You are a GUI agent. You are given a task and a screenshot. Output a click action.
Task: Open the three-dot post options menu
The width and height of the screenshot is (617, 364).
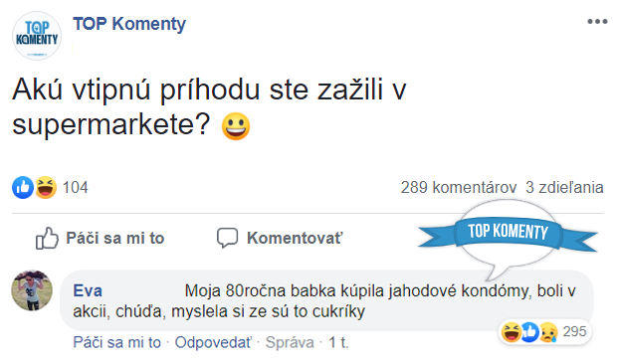click(597, 22)
